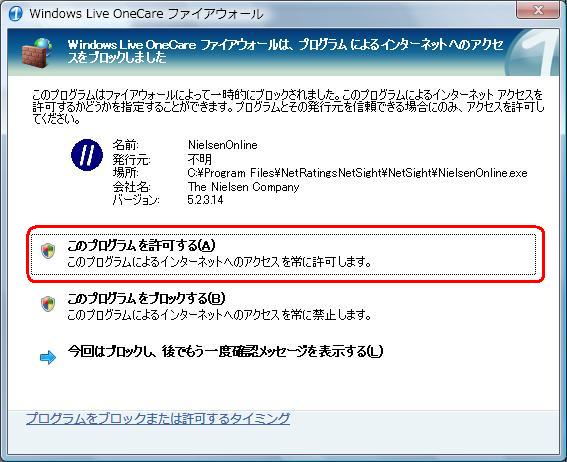Choose このプログラムをブロックする(B)
567x462 pixels.
283,306
